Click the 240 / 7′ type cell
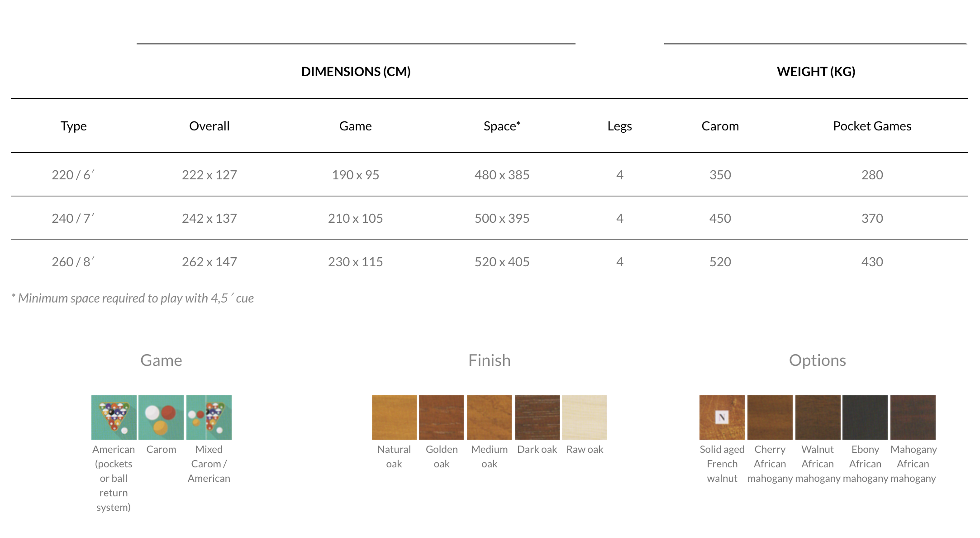This screenshot has height=538, width=980. pos(73,218)
